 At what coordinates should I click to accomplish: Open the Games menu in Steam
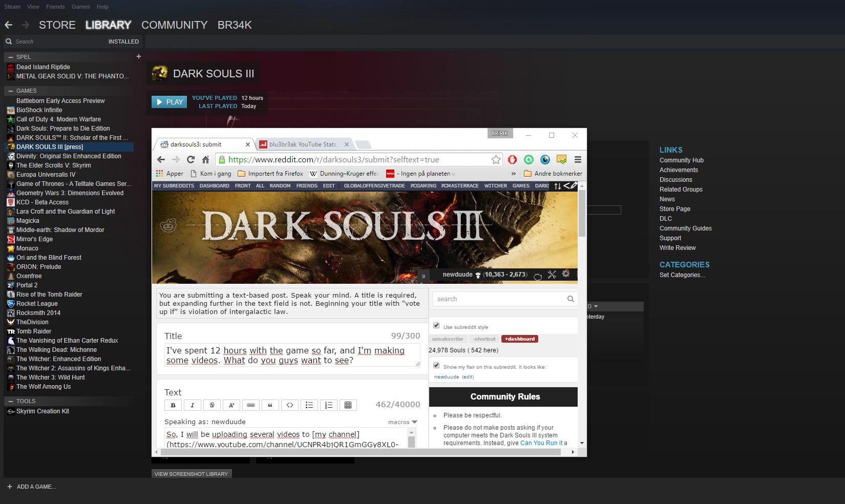click(80, 7)
